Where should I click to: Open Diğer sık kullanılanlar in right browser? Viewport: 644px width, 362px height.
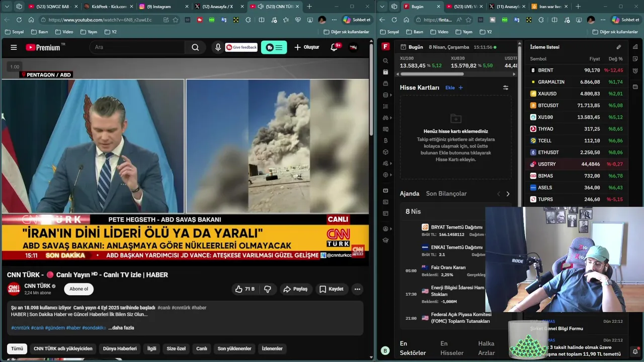(x=614, y=32)
